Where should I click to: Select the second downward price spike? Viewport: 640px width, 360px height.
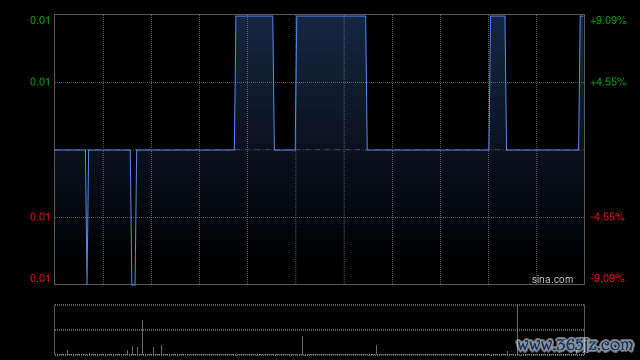[133, 217]
